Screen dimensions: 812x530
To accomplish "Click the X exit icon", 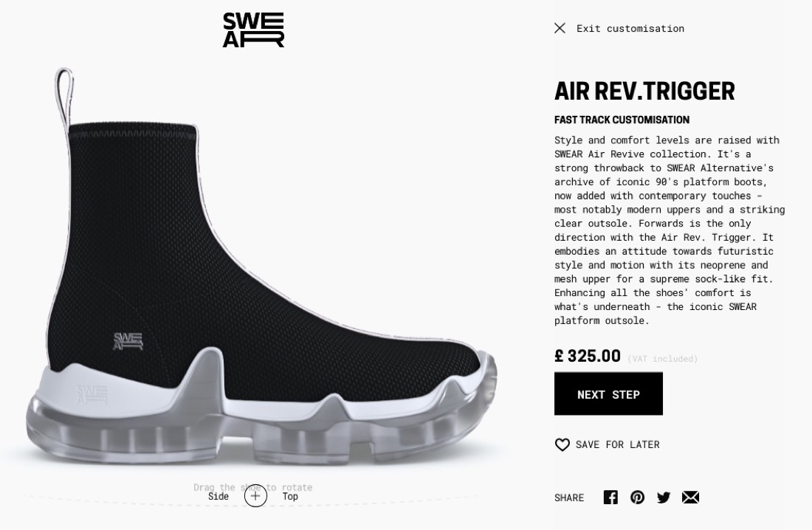I will tap(560, 28).
